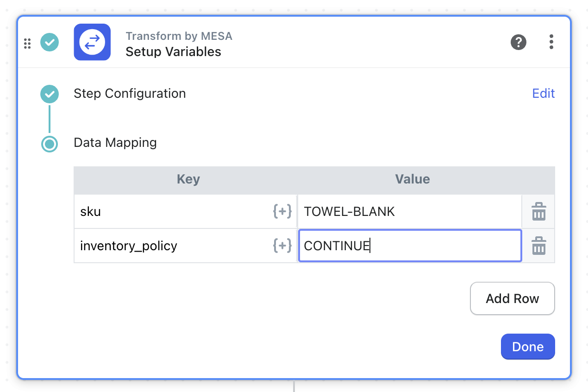Delete the inventory_policy row with trash icon

point(538,245)
